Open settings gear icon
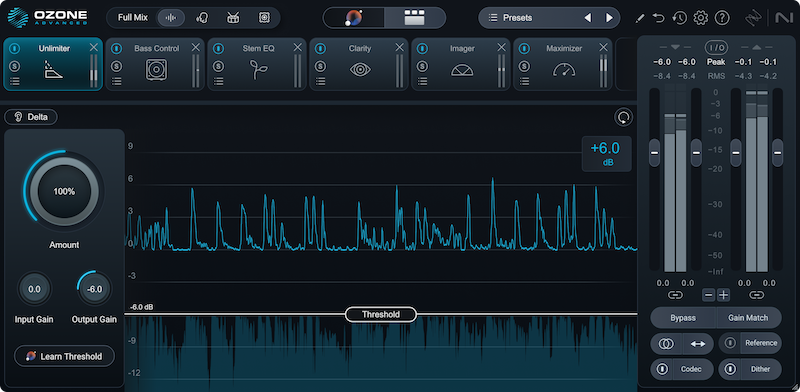Image resolution: width=800 pixels, height=392 pixels. pyautogui.click(x=701, y=18)
